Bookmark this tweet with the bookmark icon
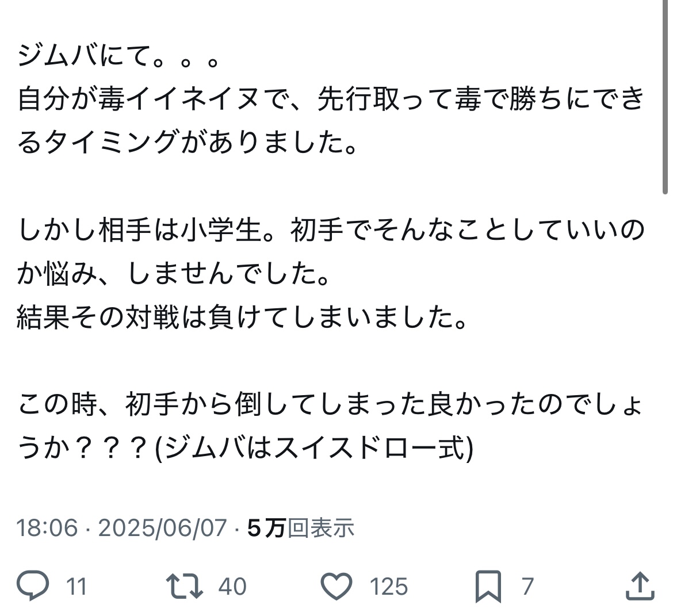Viewport: 673px width, 616px height. (488, 586)
